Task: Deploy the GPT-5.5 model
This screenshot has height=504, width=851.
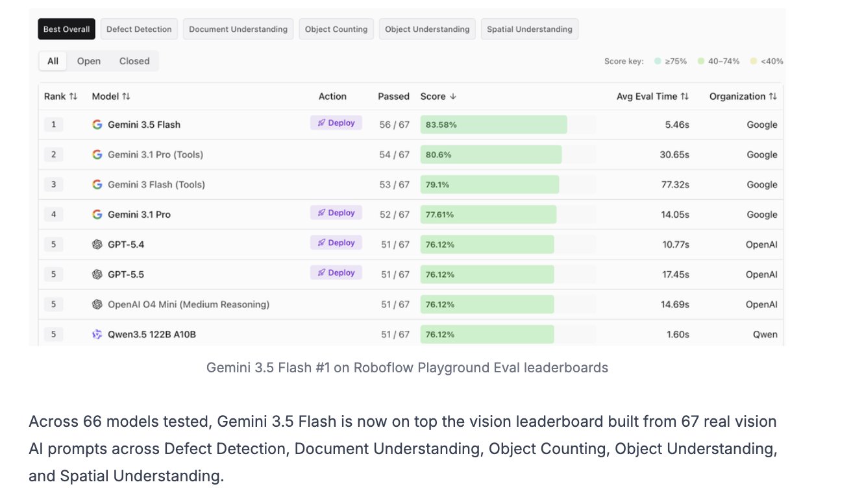Action: [x=336, y=272]
